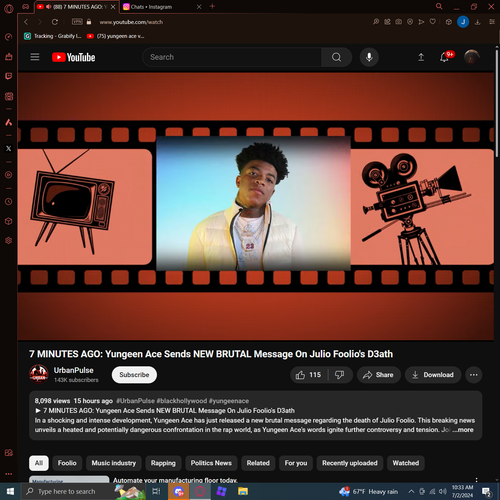Open X (Twitter) in Opera sidebar
The image size is (500, 500).
(9, 149)
